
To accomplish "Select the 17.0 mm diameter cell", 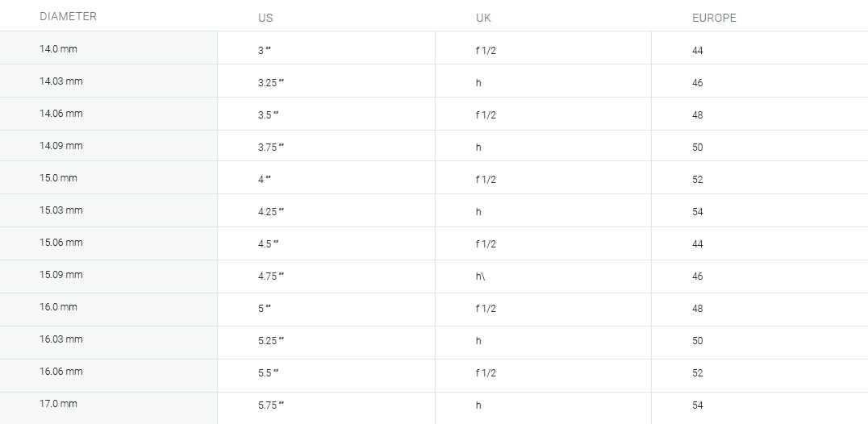I will (108, 408).
